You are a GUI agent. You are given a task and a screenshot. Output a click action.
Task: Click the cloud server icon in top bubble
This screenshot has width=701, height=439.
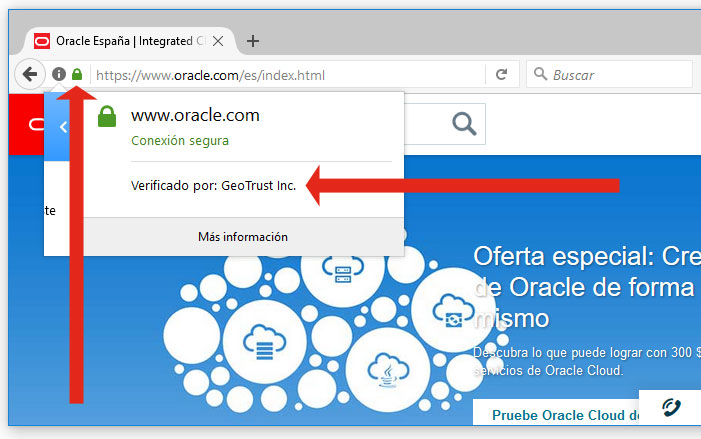[343, 269]
